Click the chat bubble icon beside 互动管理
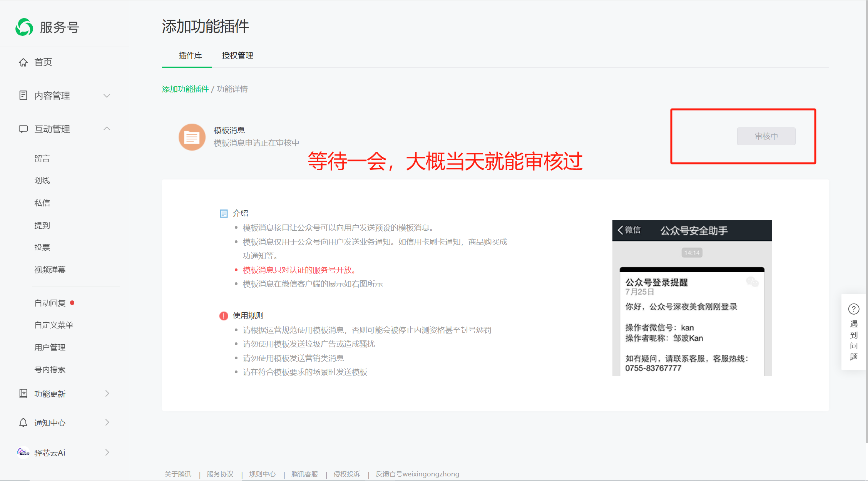Screen dimensions: 868x481 (x=23, y=129)
